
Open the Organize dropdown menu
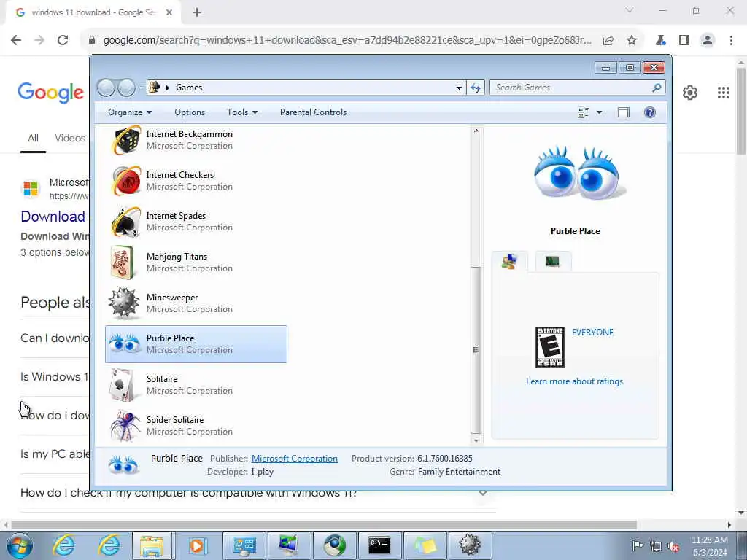(x=130, y=112)
